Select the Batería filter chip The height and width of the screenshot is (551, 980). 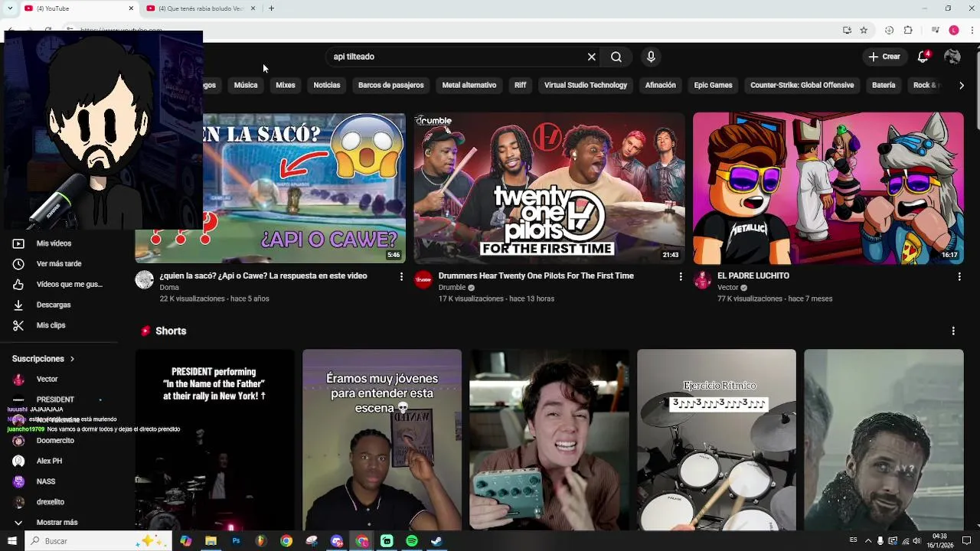point(884,85)
